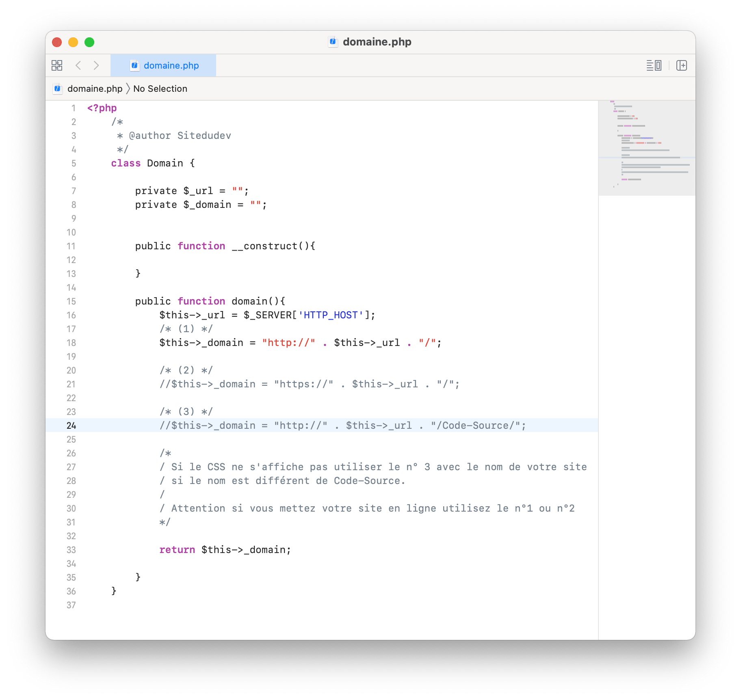The image size is (741, 700).
Task: Click the domaine.php window title
Action: click(x=377, y=42)
